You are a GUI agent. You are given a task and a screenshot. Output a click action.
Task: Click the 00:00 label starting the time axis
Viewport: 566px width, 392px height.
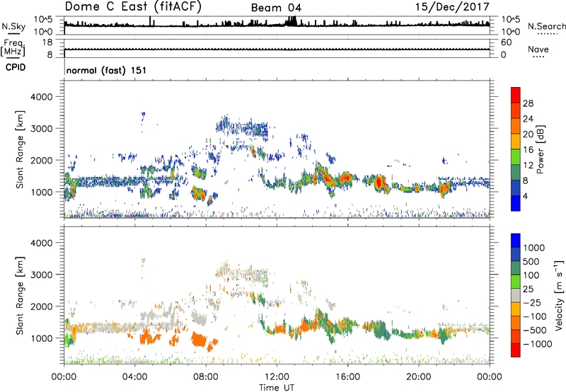(64, 377)
